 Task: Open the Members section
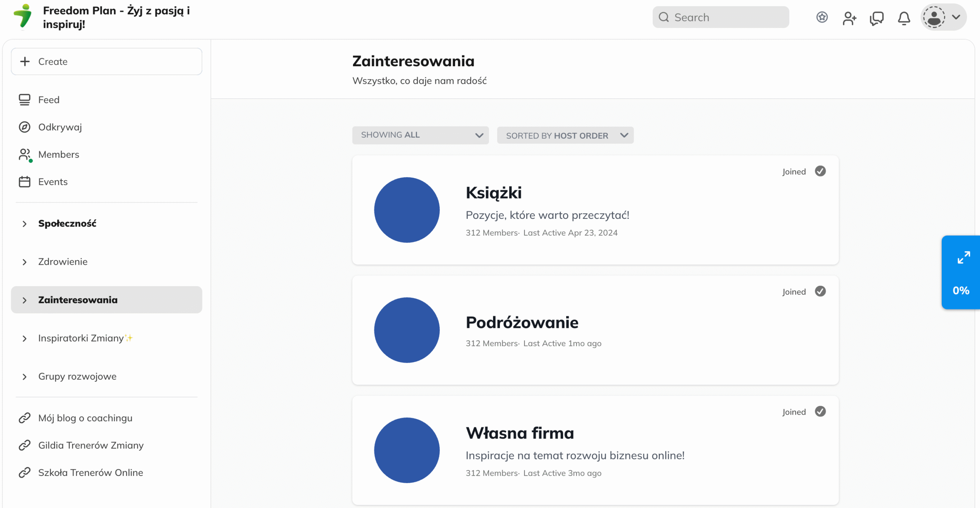click(59, 155)
